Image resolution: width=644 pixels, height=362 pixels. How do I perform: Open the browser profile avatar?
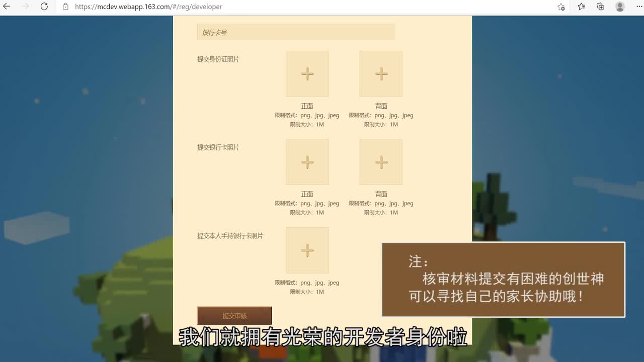point(619,7)
